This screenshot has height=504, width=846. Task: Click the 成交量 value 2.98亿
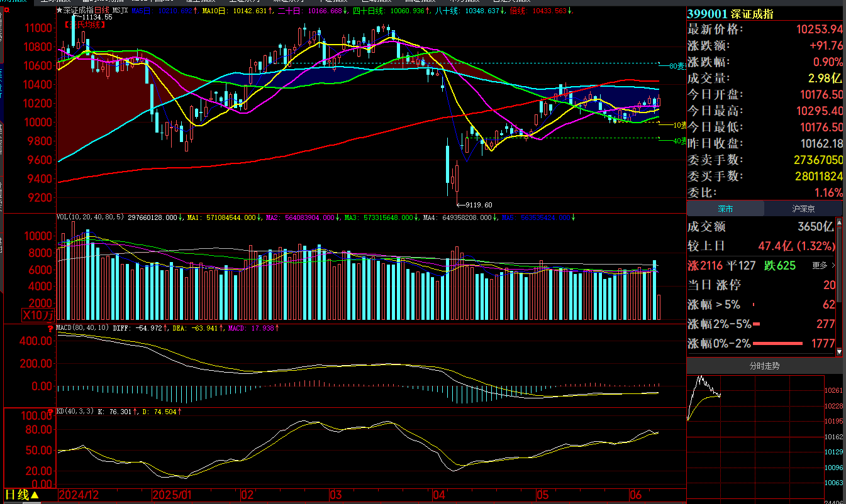pos(825,79)
